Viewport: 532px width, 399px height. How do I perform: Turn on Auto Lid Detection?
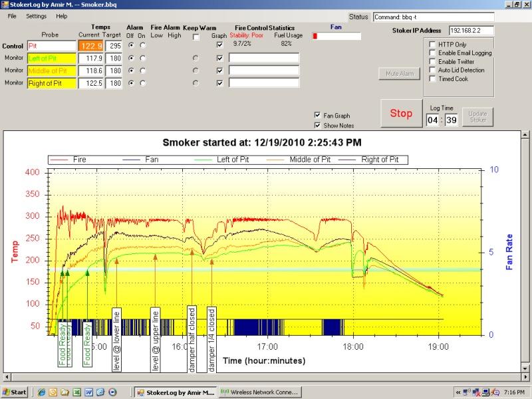coord(432,70)
